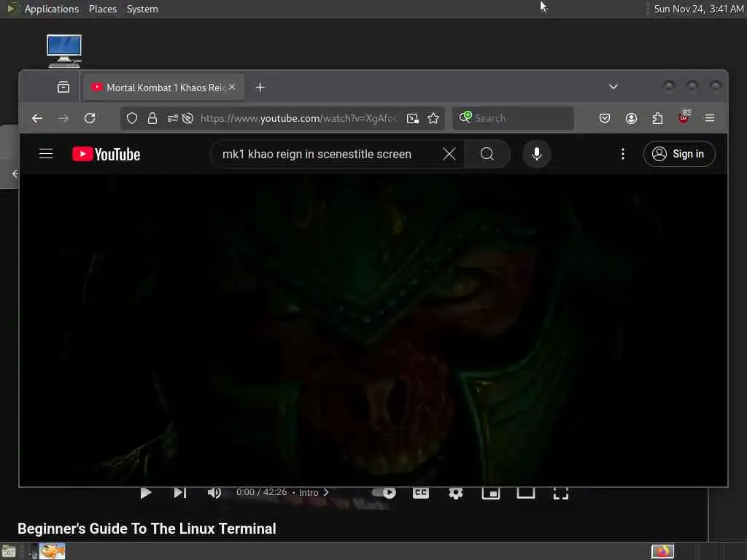Toggle theater mode
747x560 pixels.
point(526,493)
